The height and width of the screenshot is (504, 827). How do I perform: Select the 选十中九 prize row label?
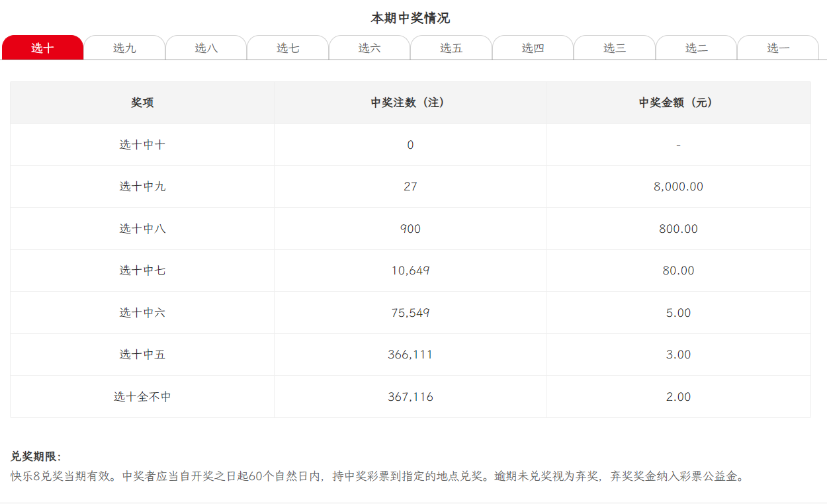142,187
